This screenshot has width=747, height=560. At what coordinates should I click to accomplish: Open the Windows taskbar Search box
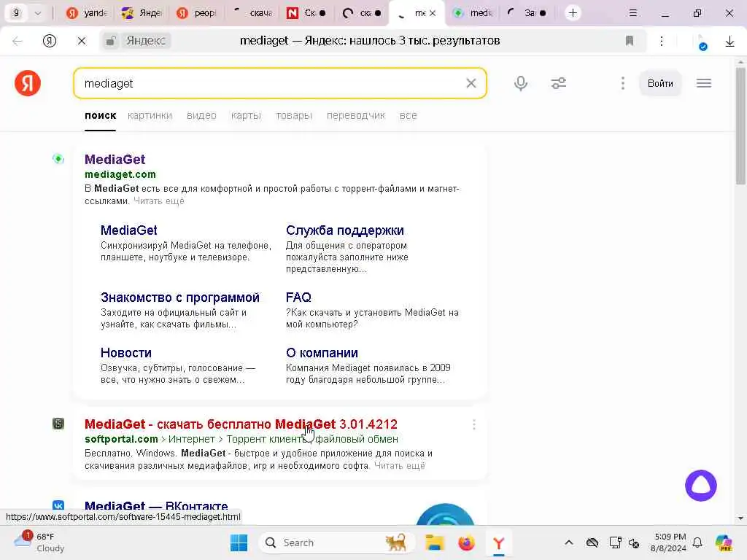pos(336,542)
